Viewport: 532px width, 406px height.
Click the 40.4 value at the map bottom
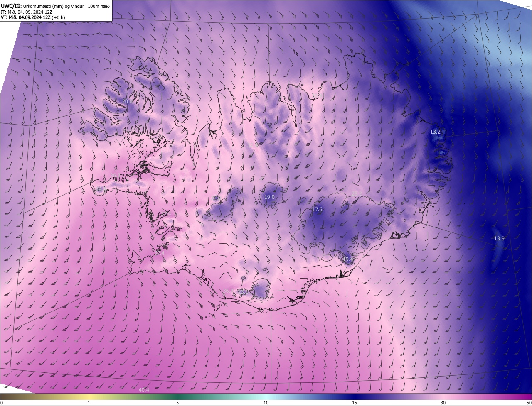tap(144, 390)
